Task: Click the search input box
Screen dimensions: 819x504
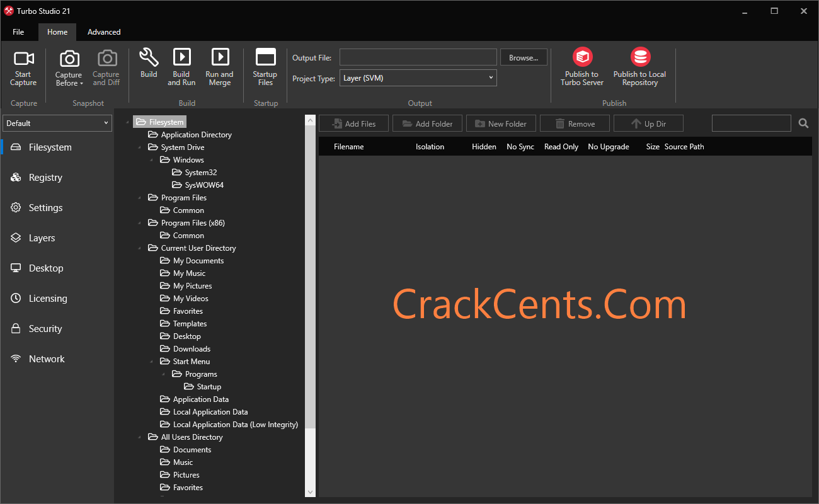Action: click(x=752, y=123)
